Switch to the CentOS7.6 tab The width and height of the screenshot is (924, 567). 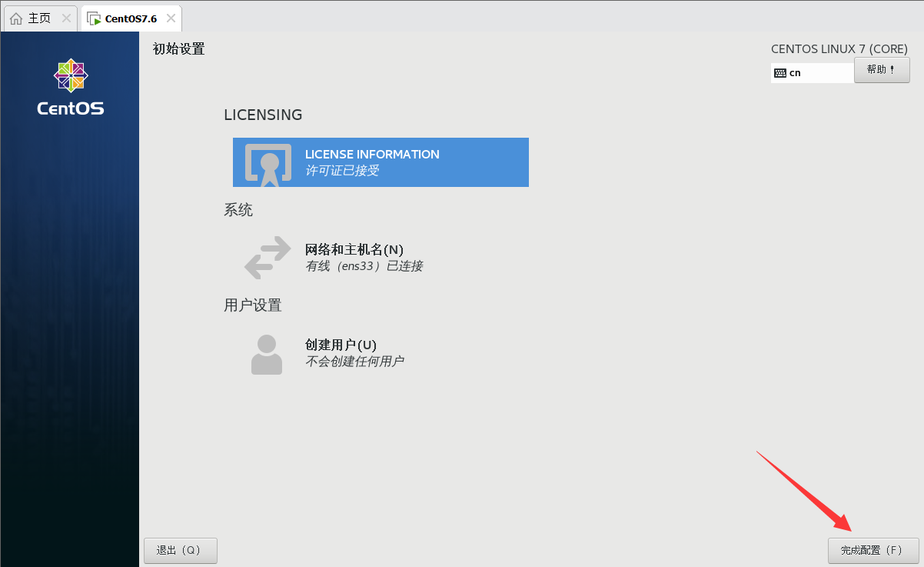point(131,18)
